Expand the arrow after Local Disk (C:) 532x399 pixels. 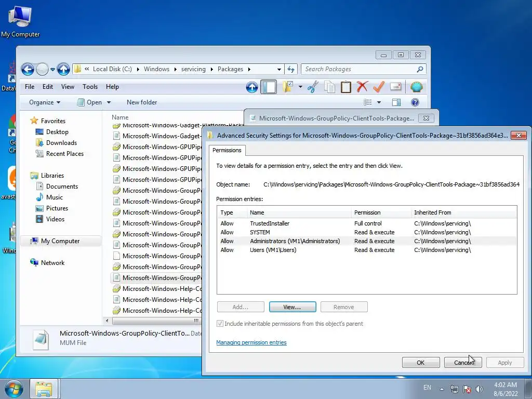click(138, 69)
